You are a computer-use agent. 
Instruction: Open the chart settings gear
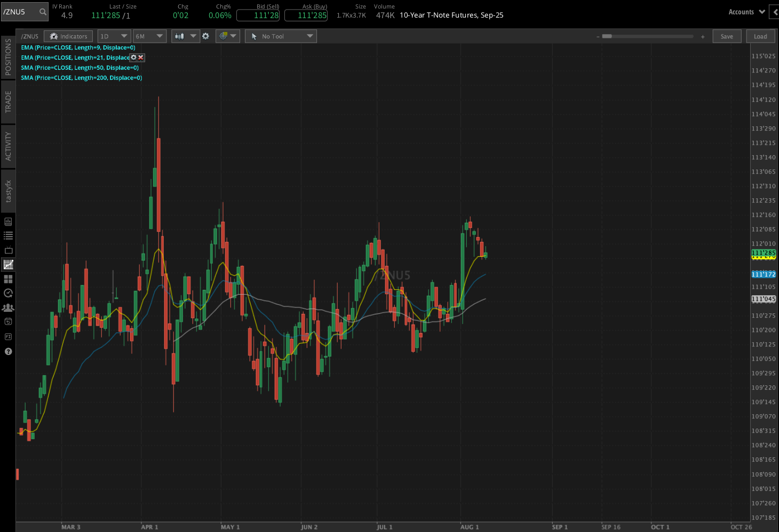[206, 36]
